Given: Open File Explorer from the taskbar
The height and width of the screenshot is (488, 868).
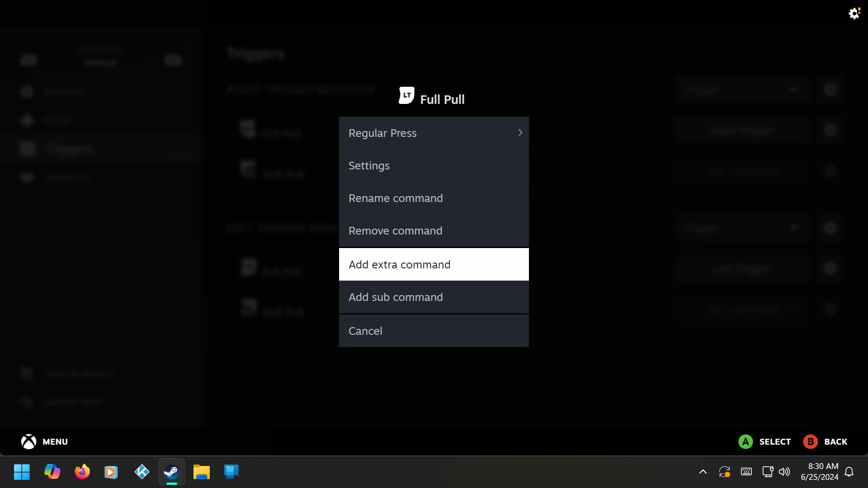Looking at the screenshot, I should 201,472.
